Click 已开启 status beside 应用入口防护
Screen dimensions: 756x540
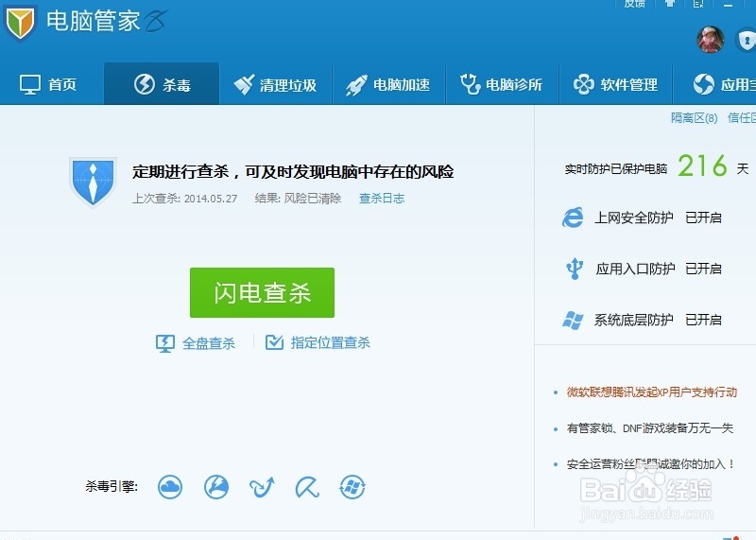click(x=703, y=269)
